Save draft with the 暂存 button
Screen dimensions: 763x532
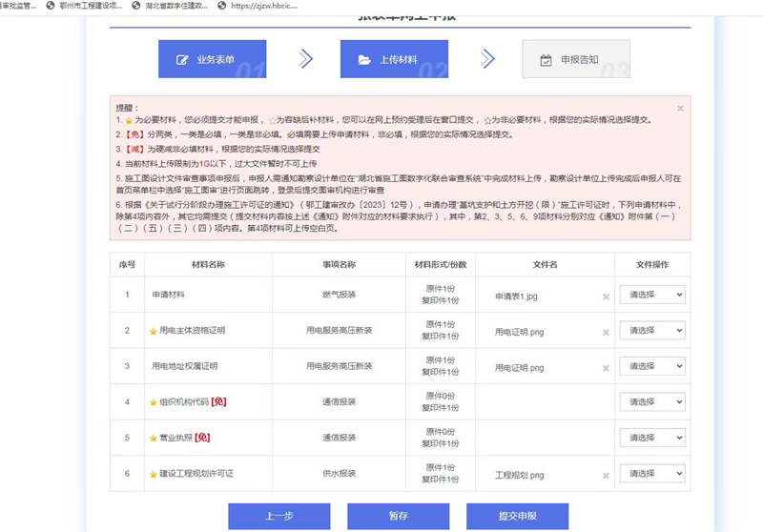click(398, 516)
